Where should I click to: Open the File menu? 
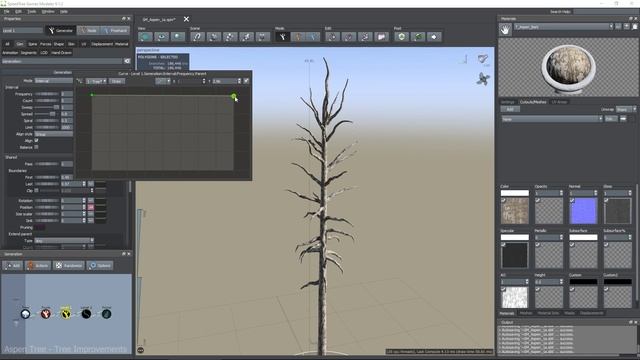[7, 11]
